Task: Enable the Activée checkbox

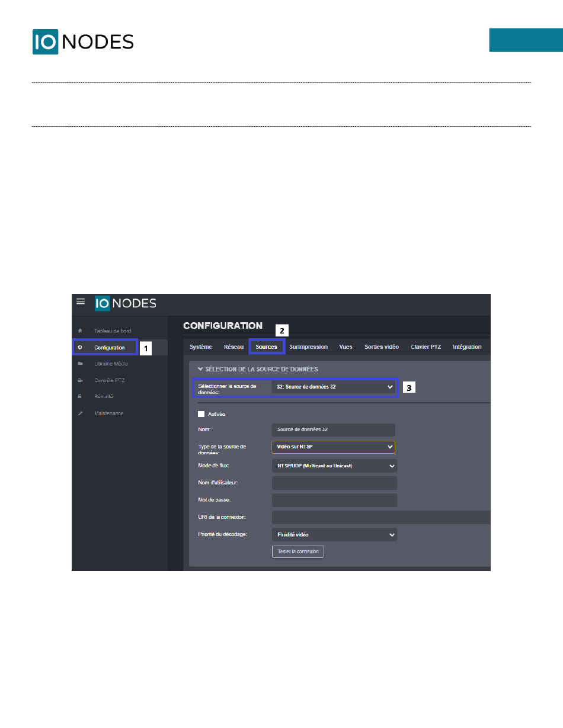Action: [201, 414]
